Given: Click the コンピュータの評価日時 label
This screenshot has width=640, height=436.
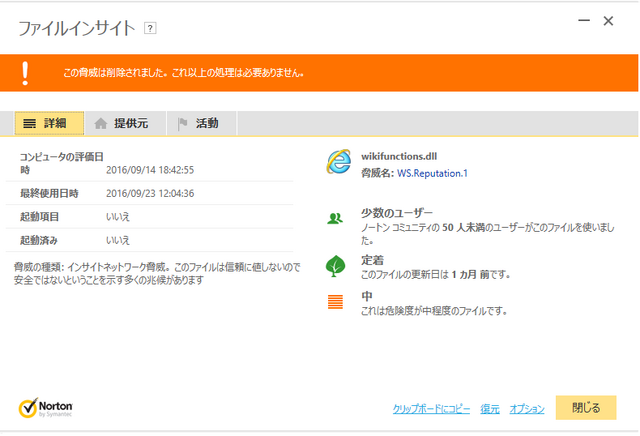Looking at the screenshot, I should (62, 163).
